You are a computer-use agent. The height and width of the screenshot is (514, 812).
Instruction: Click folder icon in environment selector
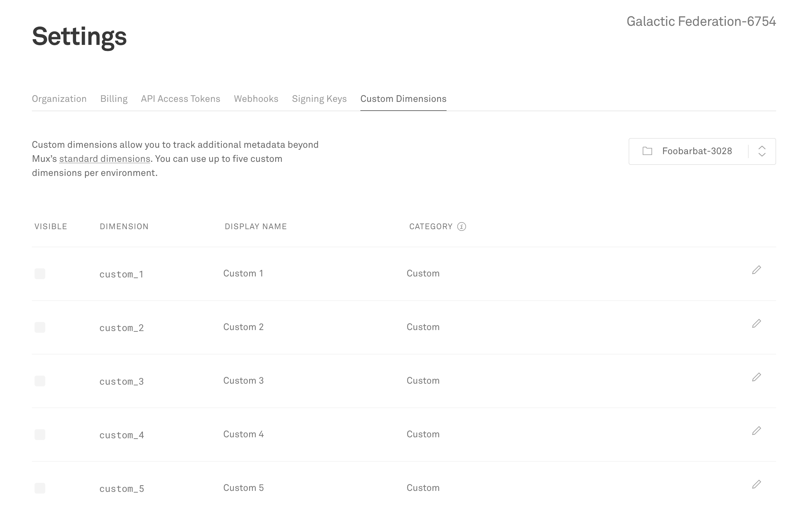[647, 151]
